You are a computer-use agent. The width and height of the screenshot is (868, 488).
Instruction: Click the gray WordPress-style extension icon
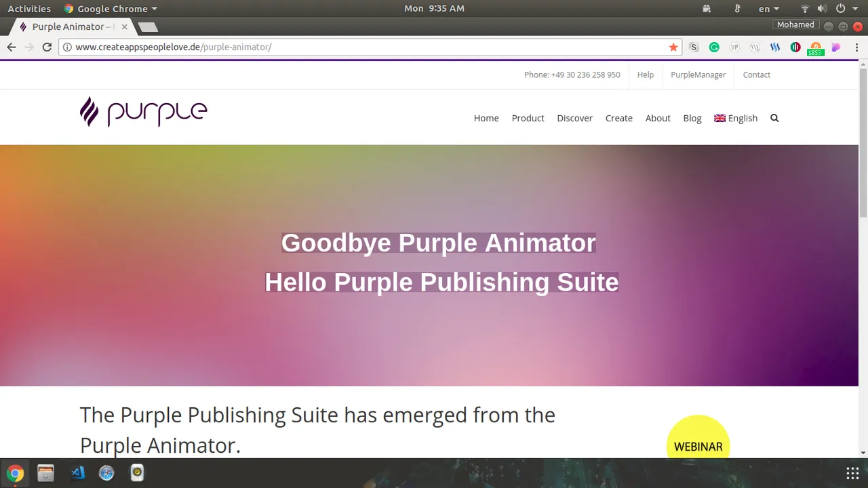[x=755, y=47]
